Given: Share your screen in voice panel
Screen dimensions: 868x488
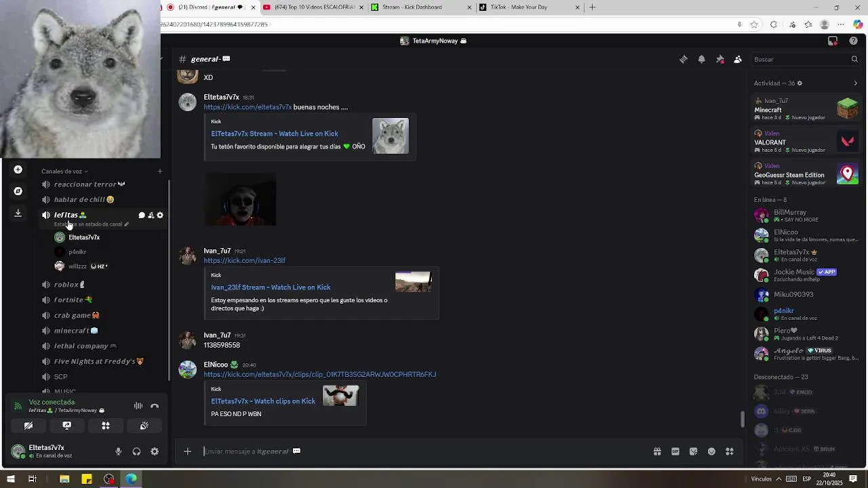Looking at the screenshot, I should [x=67, y=426].
